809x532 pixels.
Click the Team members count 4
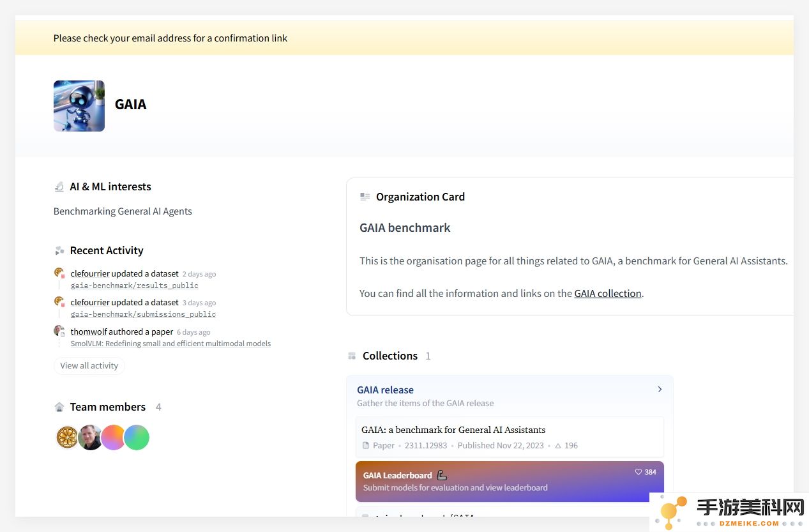click(x=158, y=407)
